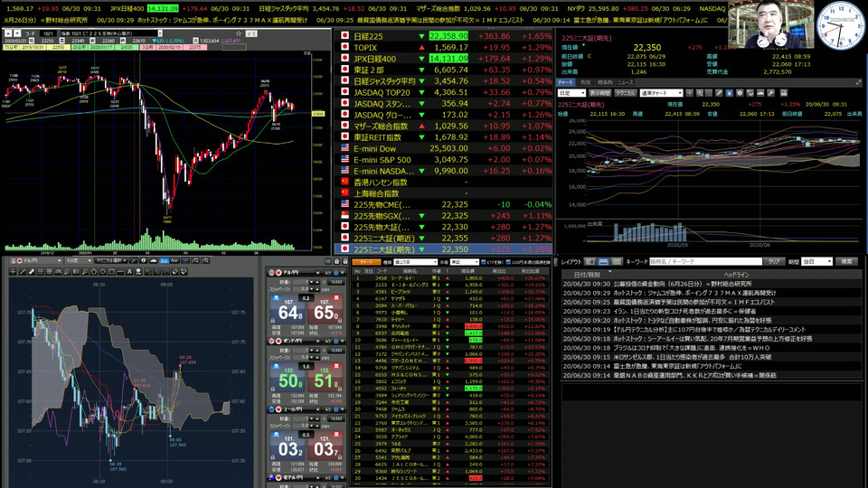Select the 日経225 row in index list

(444, 36)
